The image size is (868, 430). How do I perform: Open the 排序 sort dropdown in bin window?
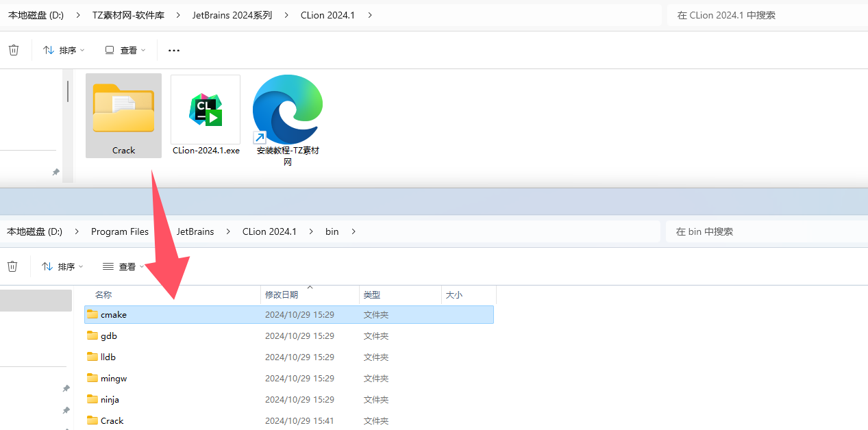(x=62, y=266)
